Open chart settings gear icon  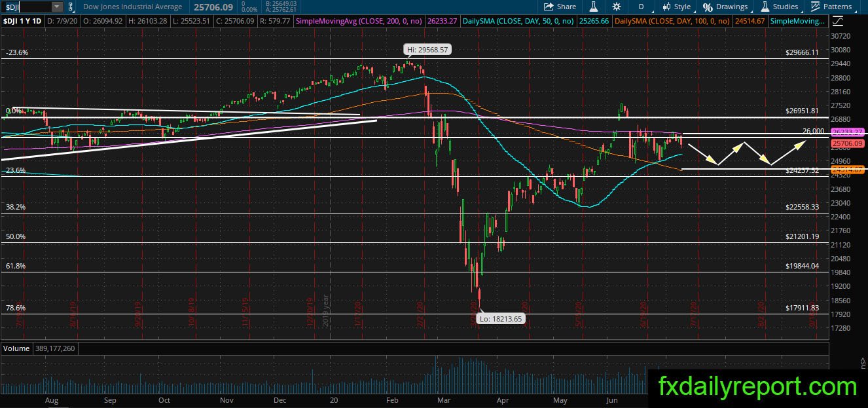pos(616,7)
